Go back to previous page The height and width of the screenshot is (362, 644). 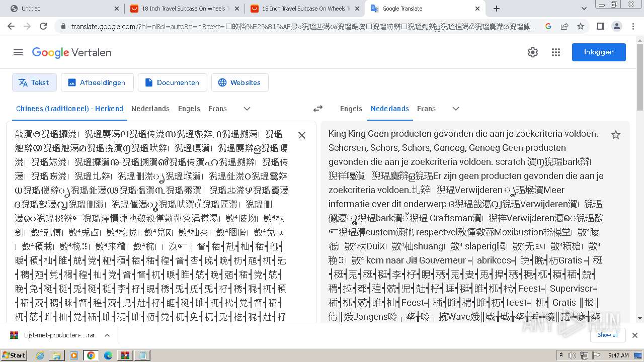(11, 26)
